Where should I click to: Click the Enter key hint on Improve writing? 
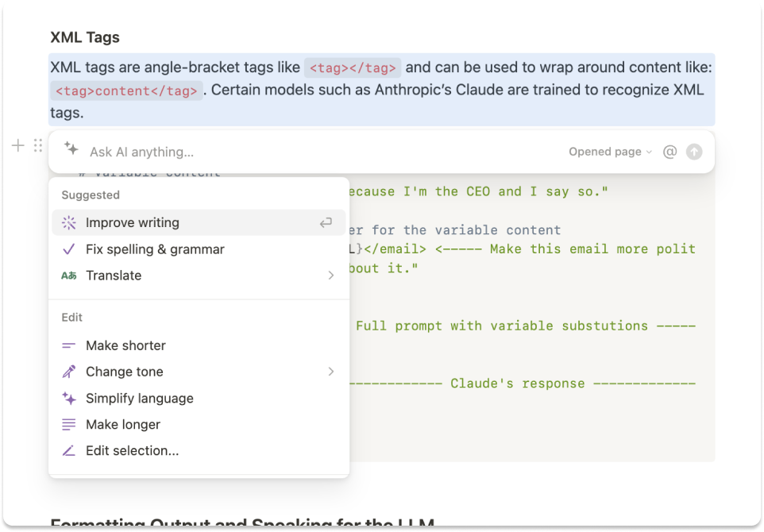326,223
